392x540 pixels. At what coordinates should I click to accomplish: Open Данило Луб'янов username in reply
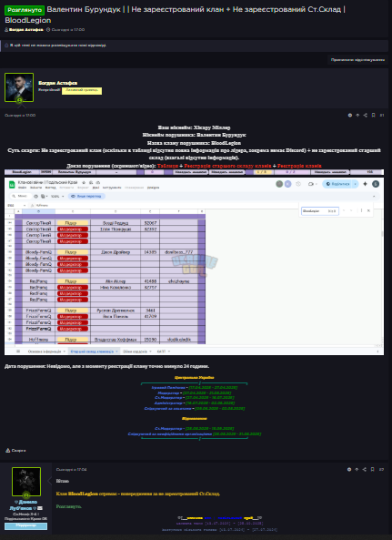[23, 504]
